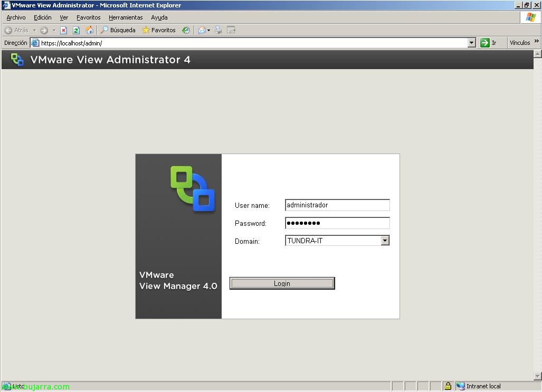Open the Herramientas menu

126,17
